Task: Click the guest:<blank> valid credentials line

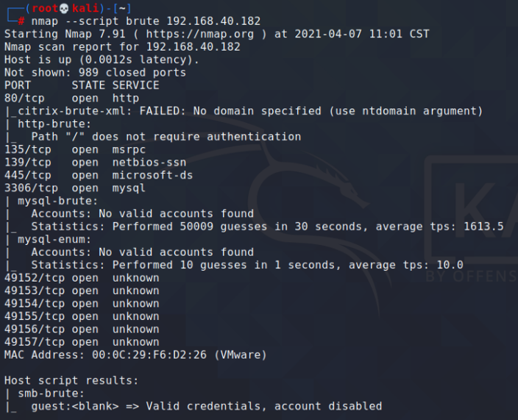Action: click(x=207, y=407)
